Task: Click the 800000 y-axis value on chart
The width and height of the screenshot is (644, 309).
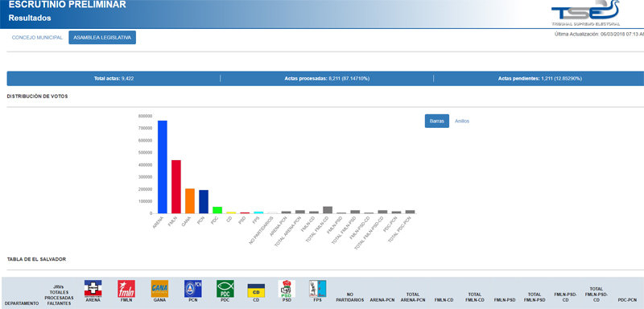Action: click(x=146, y=116)
